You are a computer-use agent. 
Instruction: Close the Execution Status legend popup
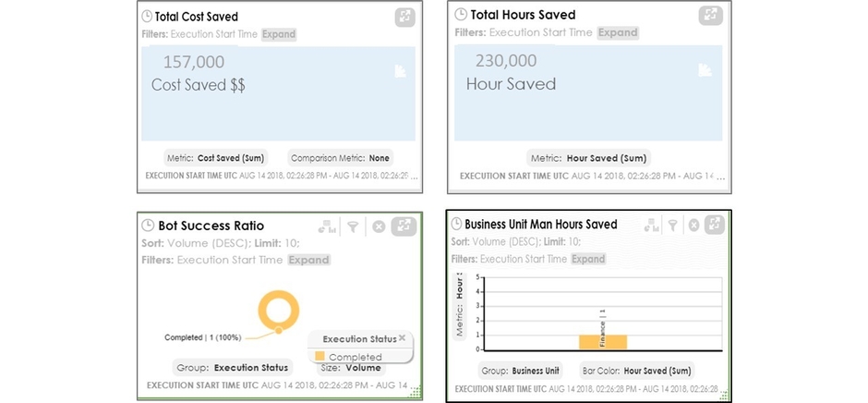tap(402, 338)
